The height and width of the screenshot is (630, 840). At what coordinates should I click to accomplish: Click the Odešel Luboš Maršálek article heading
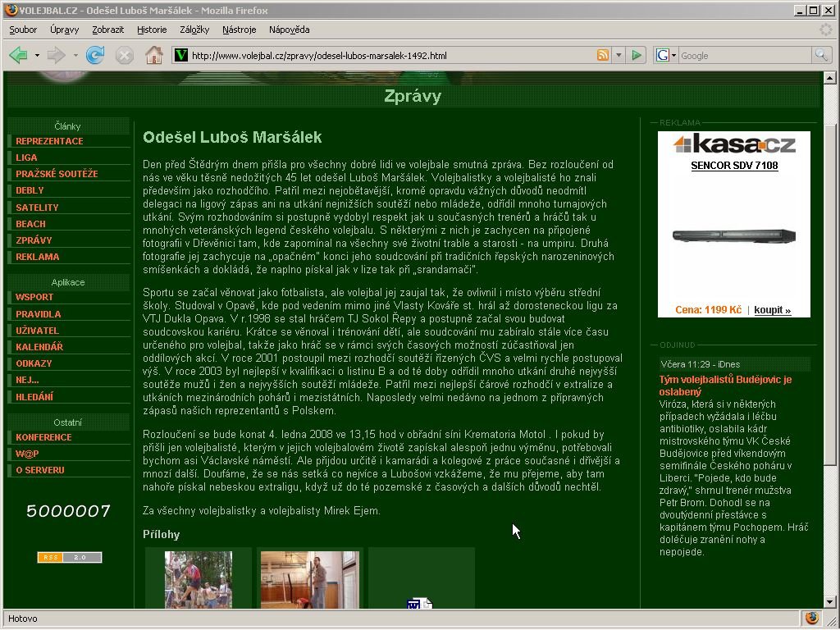pos(232,138)
